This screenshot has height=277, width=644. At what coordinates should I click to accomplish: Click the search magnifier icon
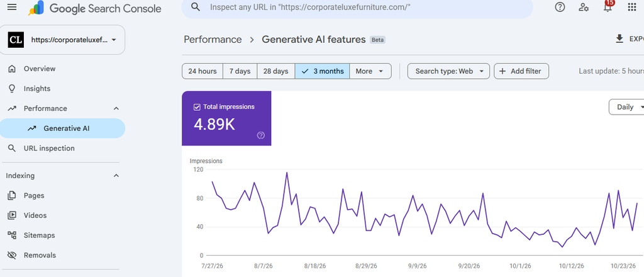pos(196,7)
